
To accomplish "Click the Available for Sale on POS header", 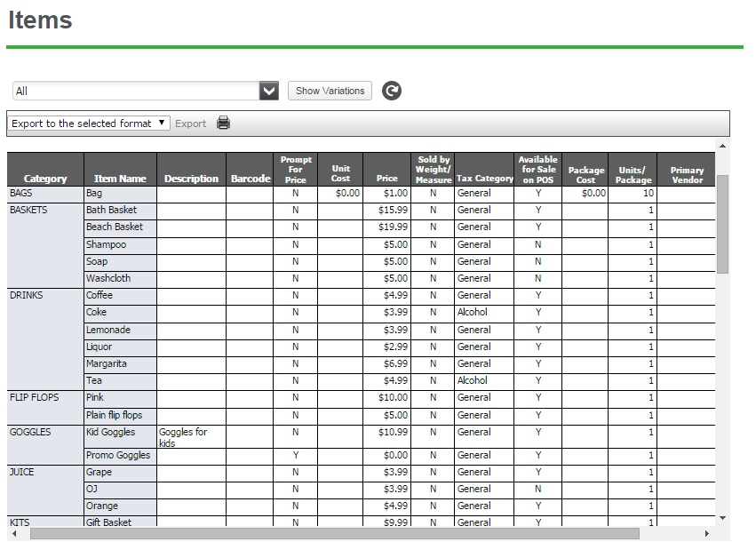I will [x=538, y=170].
